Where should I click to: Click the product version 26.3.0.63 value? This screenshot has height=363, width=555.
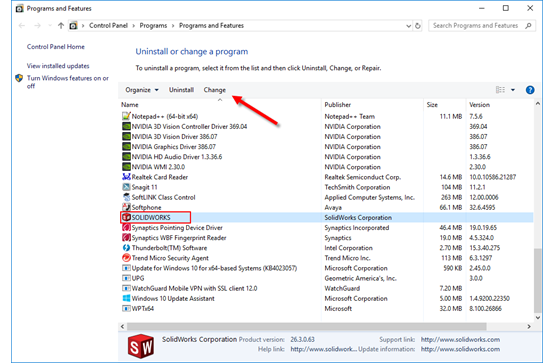point(302,339)
